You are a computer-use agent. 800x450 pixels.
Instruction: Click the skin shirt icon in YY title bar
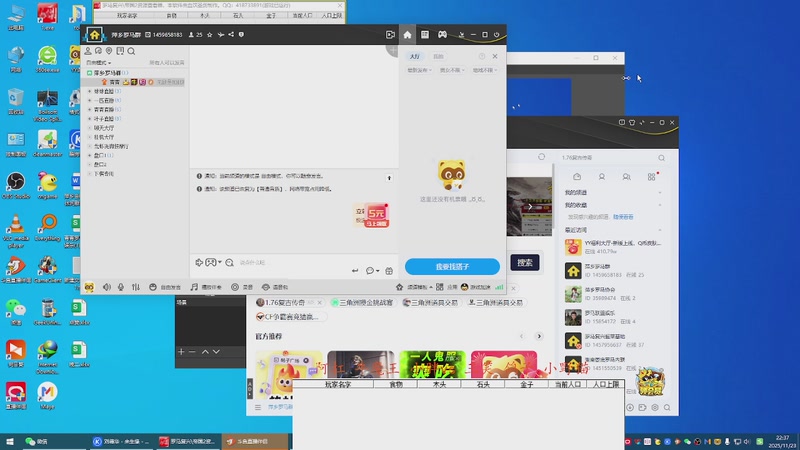point(632,122)
